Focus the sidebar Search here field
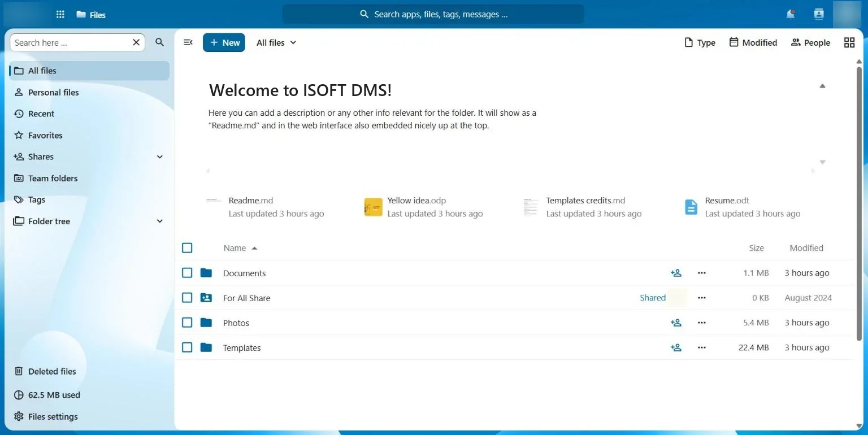Screen dimensions: 868x435 77,42
